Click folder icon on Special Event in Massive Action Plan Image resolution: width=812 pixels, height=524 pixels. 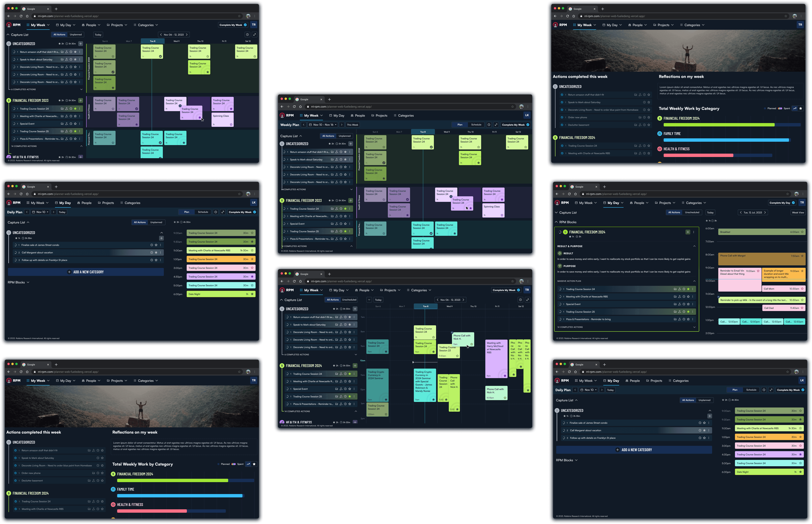click(x=675, y=304)
